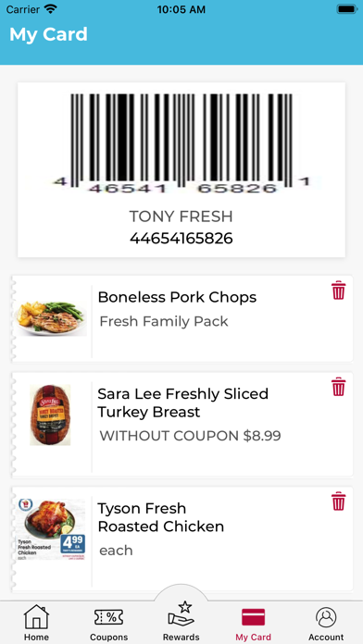View the Tyson roasted chicken image
This screenshot has height=644, width=363.
point(51,529)
